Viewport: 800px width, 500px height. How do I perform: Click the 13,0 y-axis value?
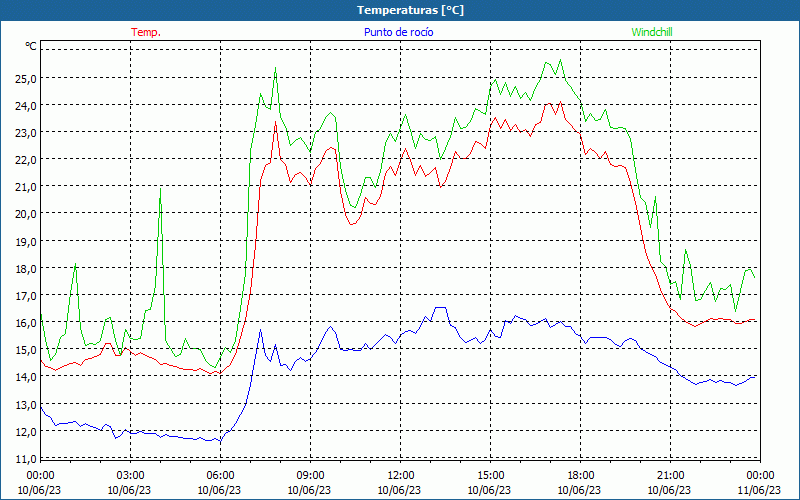[26, 404]
